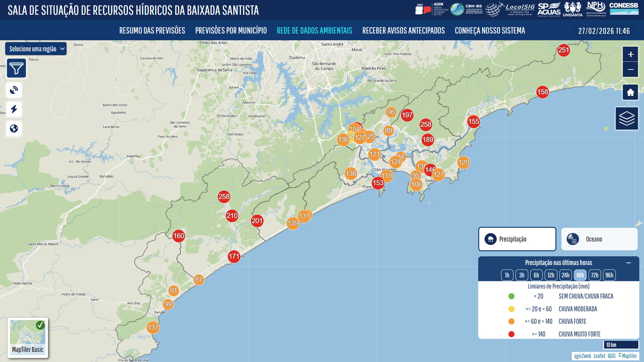This screenshot has height=362, width=644.
Task: Go to Previsões por Município
Action: [x=231, y=31]
